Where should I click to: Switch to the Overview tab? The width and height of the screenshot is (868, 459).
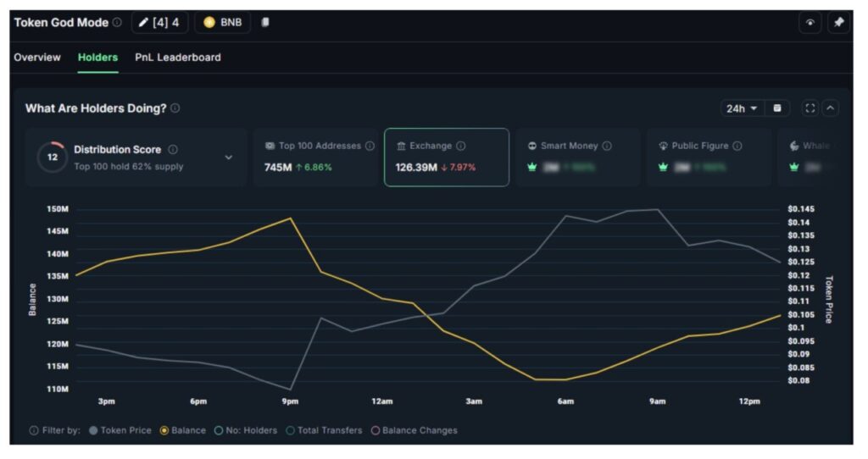pyautogui.click(x=37, y=58)
